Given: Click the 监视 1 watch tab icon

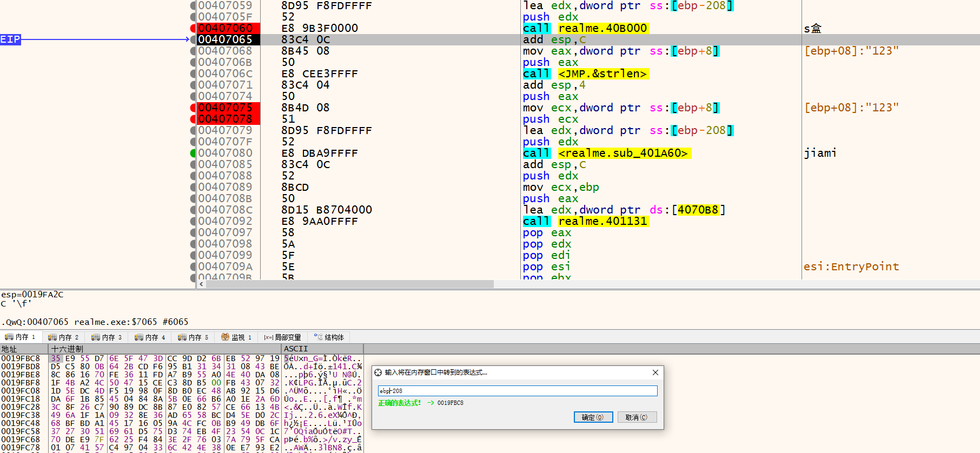Looking at the screenshot, I should pos(225,337).
